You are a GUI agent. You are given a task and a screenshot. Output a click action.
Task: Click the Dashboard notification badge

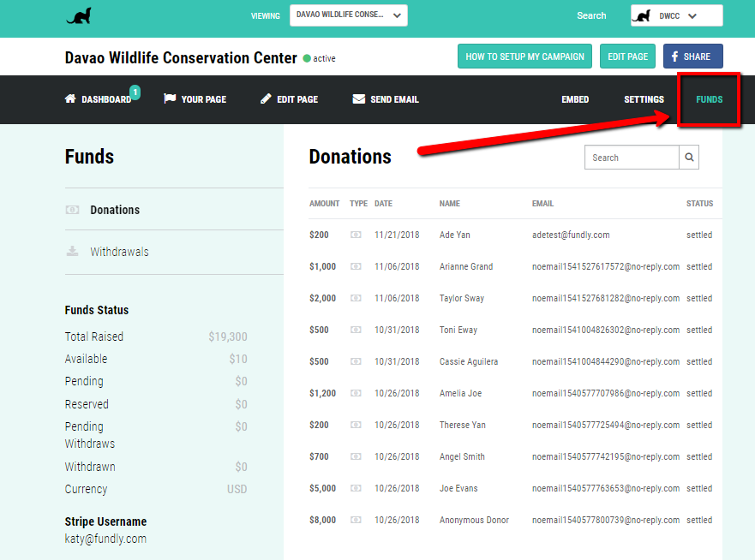pyautogui.click(x=135, y=92)
